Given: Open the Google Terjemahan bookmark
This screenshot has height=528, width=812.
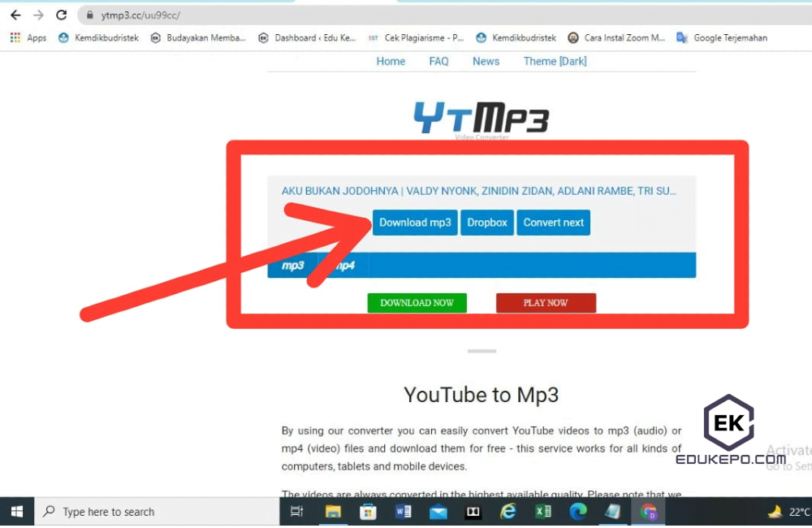Looking at the screenshot, I should [x=722, y=38].
